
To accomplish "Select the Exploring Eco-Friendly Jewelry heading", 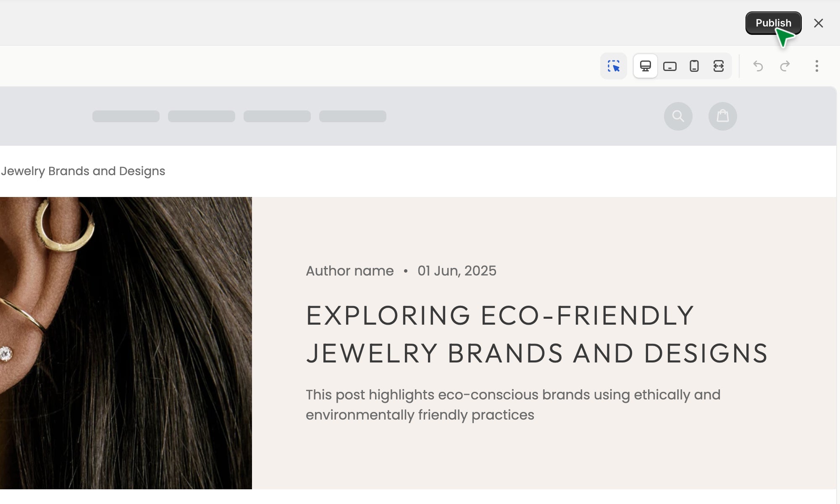I will pyautogui.click(x=537, y=334).
